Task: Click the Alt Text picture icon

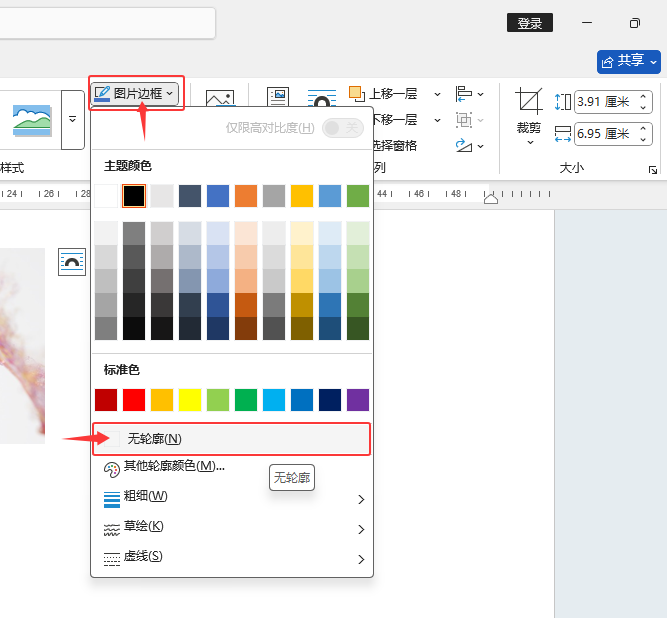Action: [x=219, y=98]
